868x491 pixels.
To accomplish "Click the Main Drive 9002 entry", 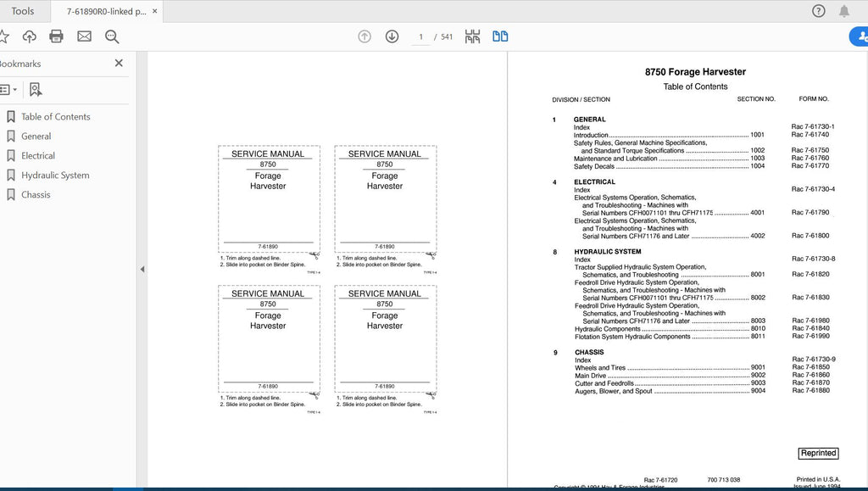I will point(670,376).
